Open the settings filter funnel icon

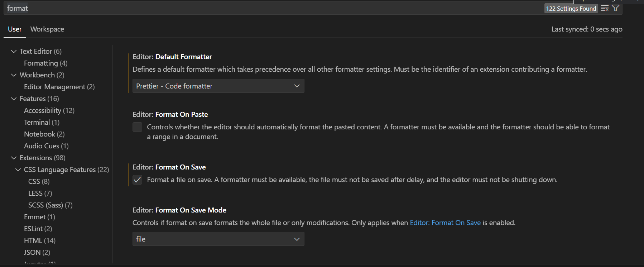[616, 8]
